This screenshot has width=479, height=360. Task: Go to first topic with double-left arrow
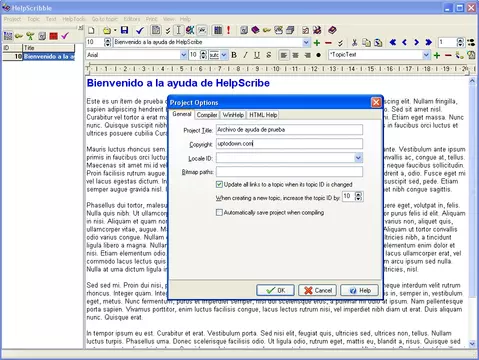click(x=393, y=42)
